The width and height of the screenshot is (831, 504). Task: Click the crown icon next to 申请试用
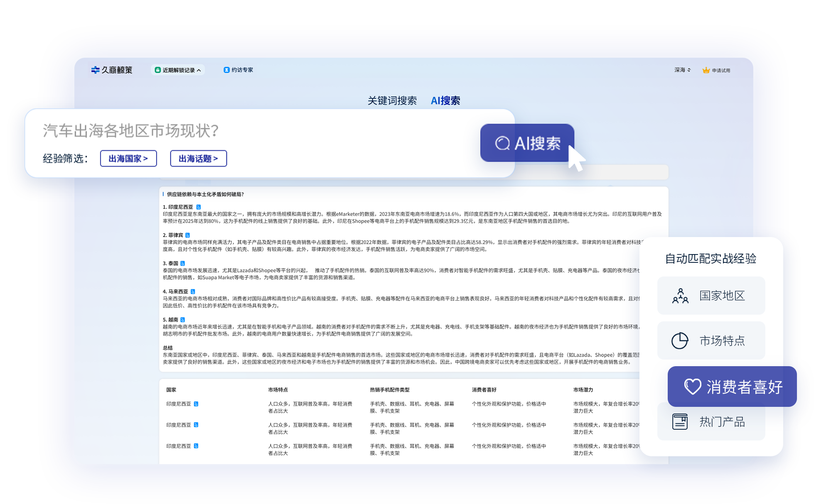[x=706, y=70]
